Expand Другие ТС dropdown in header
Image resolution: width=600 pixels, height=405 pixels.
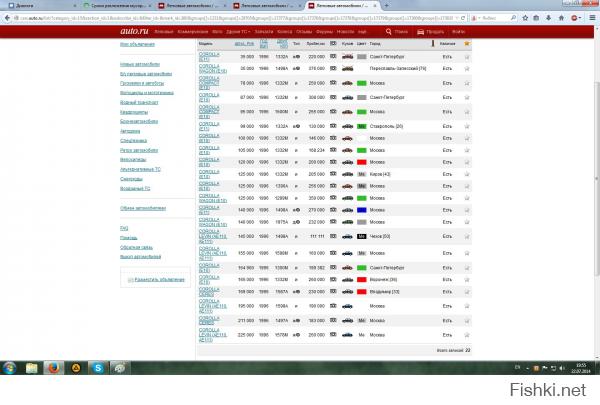point(238,32)
